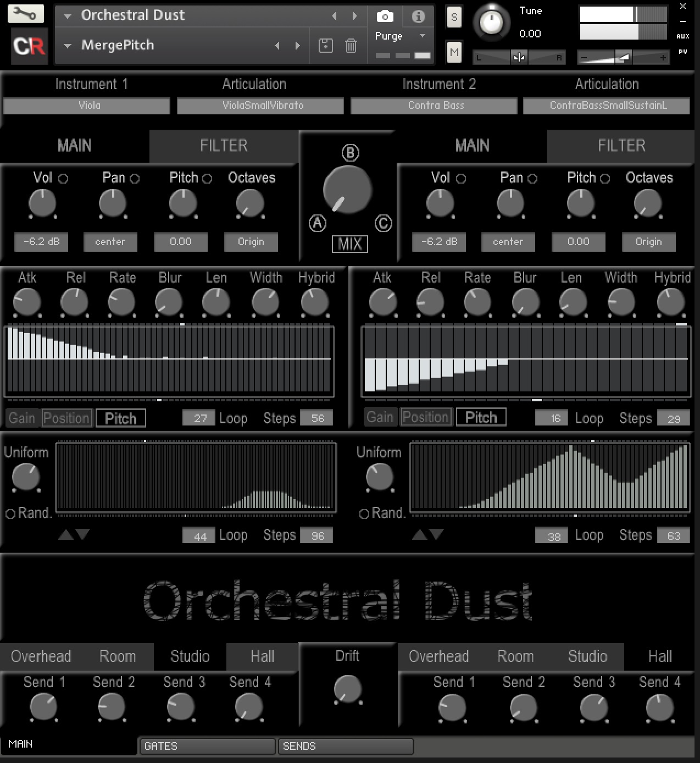Click the CR logo icon
700x763 pixels.
pyautogui.click(x=29, y=47)
